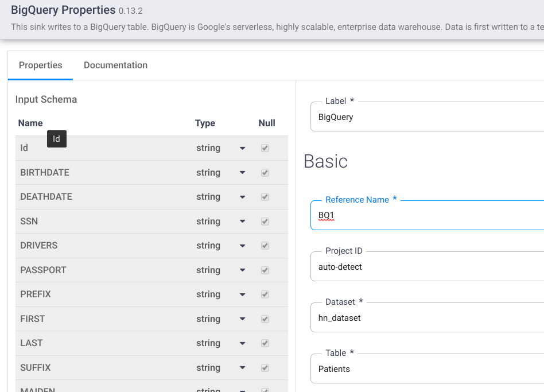The height and width of the screenshot is (392, 544).
Task: Expand the type dropdown for PREFIX
Action: (x=242, y=294)
